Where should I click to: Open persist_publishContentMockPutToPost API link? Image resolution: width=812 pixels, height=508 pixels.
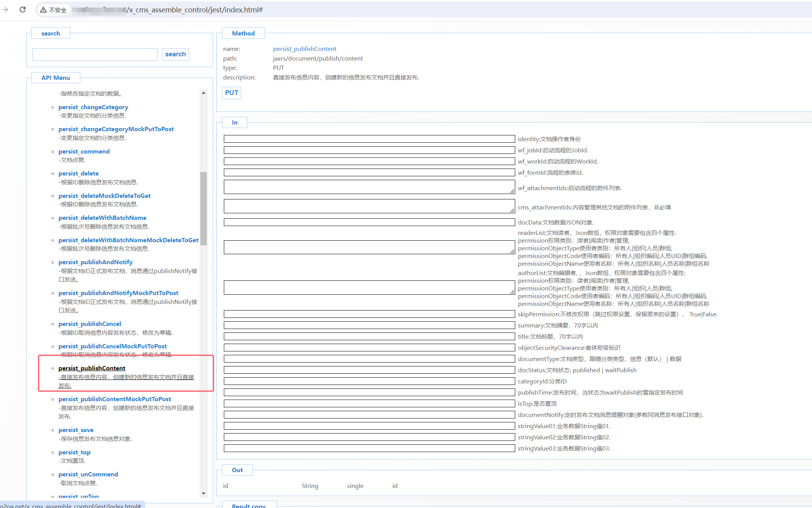(x=115, y=399)
